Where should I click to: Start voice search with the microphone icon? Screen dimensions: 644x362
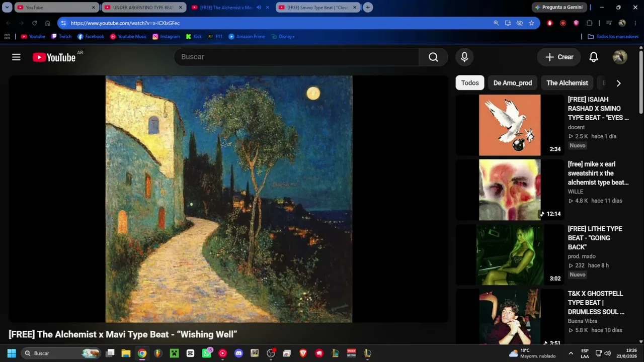(464, 57)
